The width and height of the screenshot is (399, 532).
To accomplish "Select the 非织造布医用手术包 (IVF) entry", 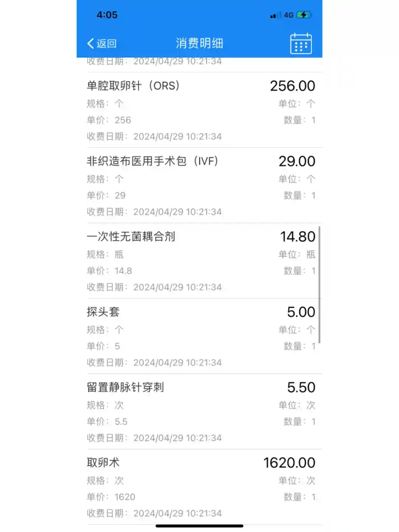I will [x=152, y=161].
